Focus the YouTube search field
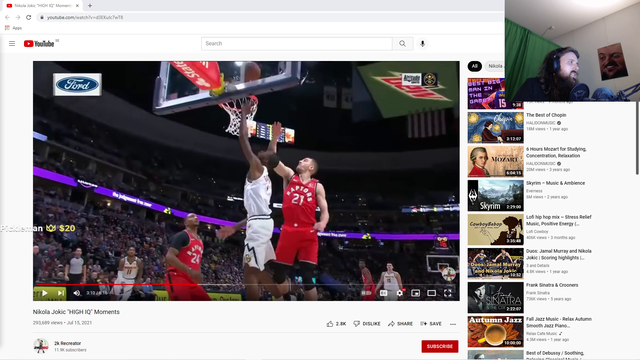 coord(297,43)
